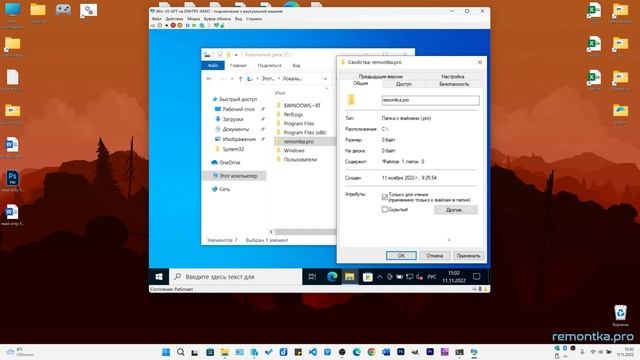Screen dimensions: 640x360
Task: Click the folder name field containing remontka.pro
Action: [x=430, y=100]
